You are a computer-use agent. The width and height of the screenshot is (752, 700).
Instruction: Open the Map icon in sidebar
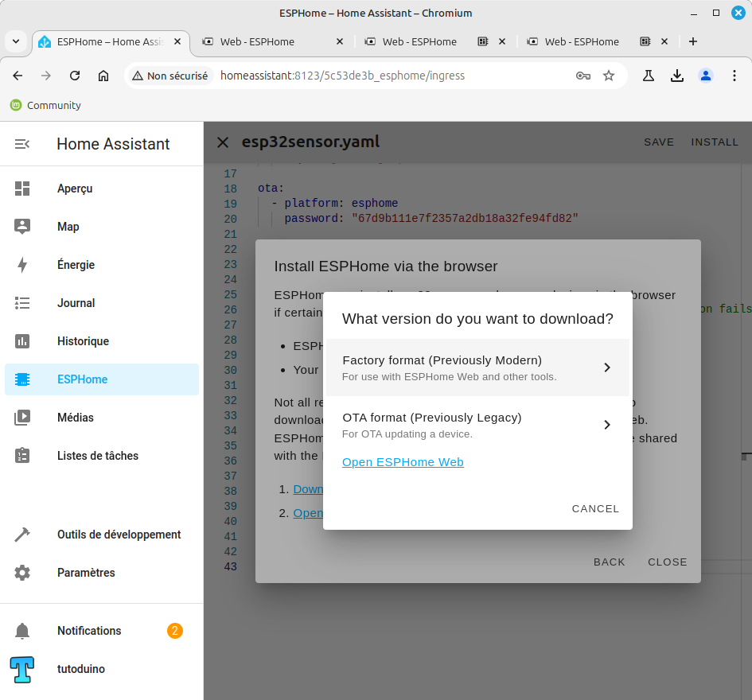[22, 226]
